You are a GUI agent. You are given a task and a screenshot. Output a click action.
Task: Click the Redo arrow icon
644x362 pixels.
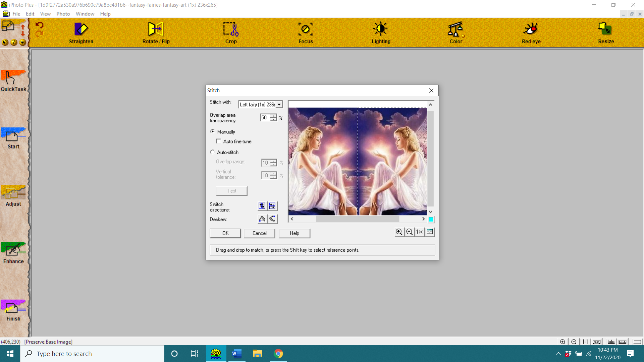coord(39,34)
